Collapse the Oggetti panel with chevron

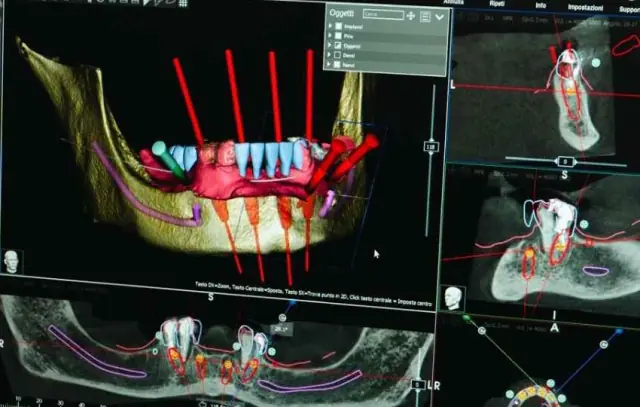440,17
